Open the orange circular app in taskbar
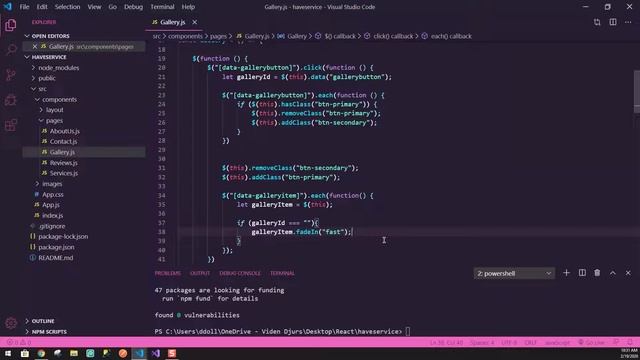640x360 pixels. pos(123,353)
